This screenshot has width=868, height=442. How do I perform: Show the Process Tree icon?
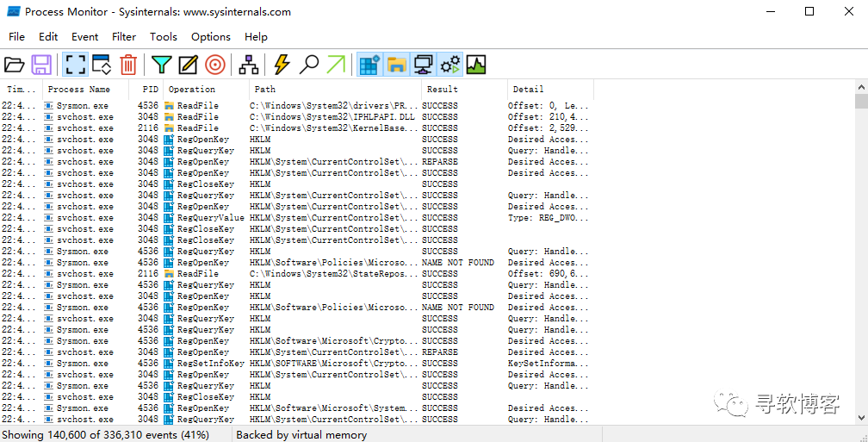click(249, 65)
